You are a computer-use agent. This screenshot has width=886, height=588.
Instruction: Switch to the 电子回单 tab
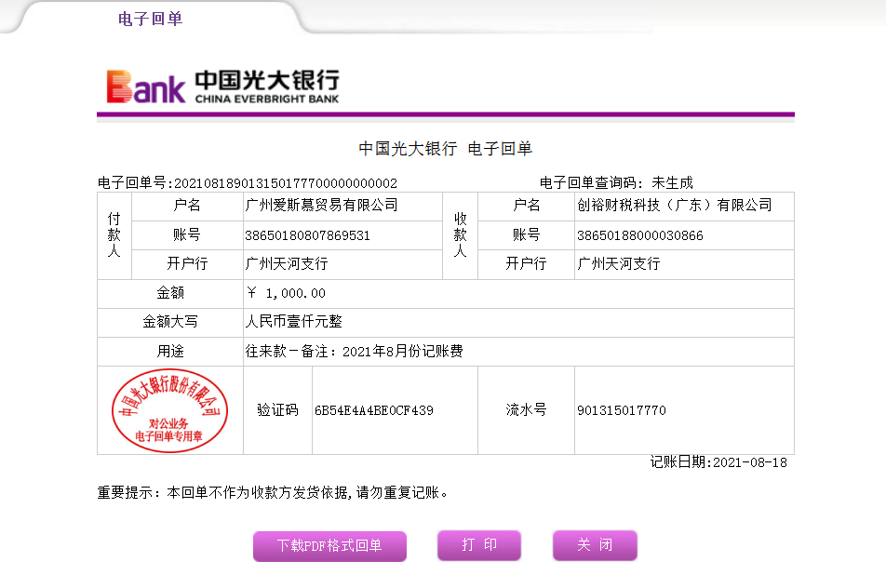click(x=151, y=19)
